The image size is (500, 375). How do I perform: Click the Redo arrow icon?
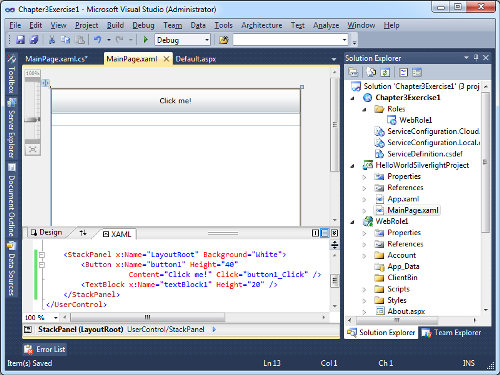coord(119,40)
